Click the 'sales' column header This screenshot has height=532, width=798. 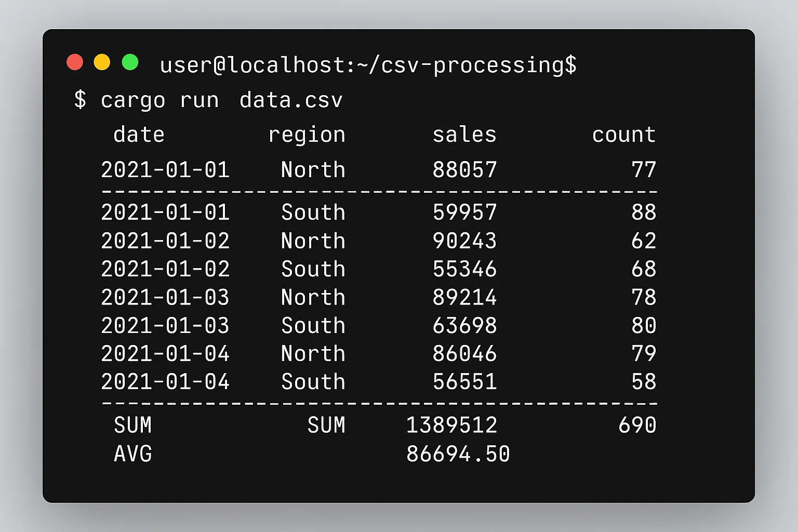coord(464,135)
